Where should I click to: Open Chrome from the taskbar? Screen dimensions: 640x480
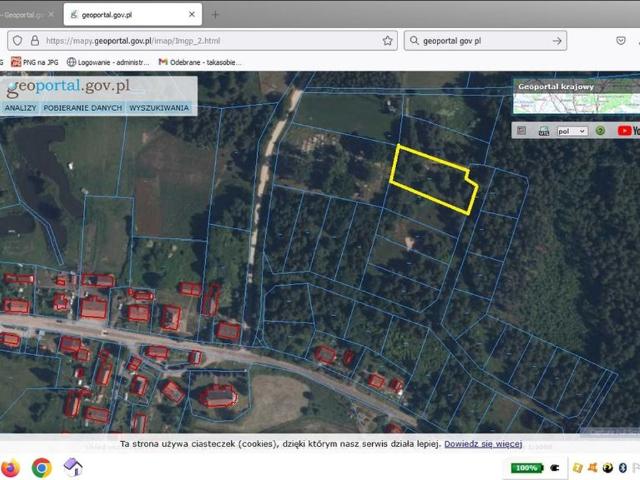[41, 467]
